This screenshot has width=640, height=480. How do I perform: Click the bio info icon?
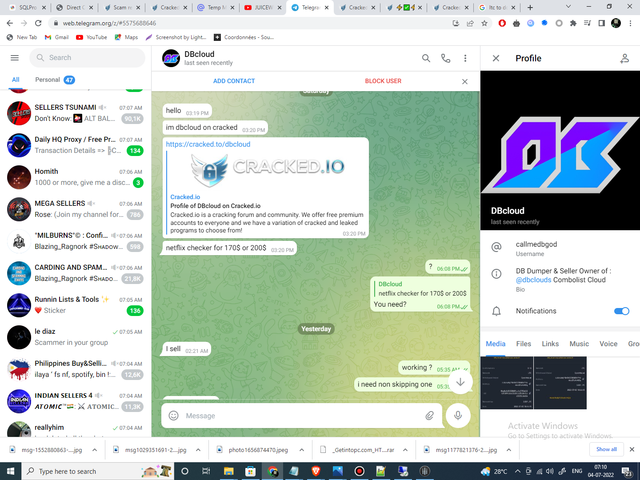click(496, 274)
